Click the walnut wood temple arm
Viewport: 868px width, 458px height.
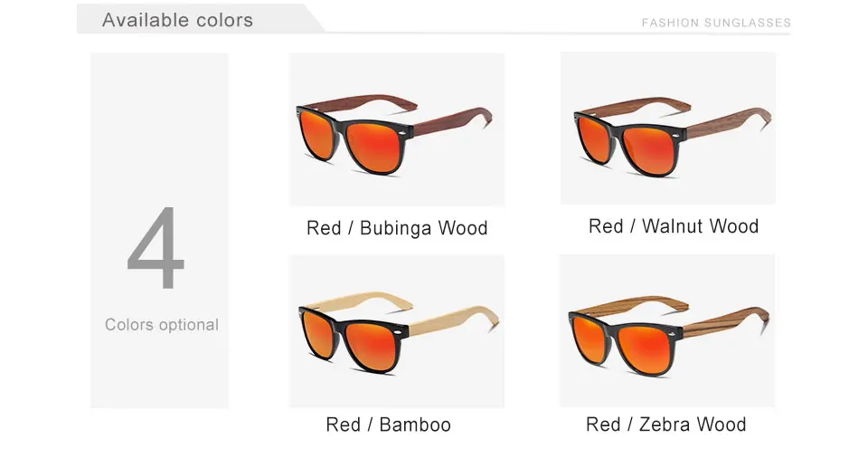729,122
